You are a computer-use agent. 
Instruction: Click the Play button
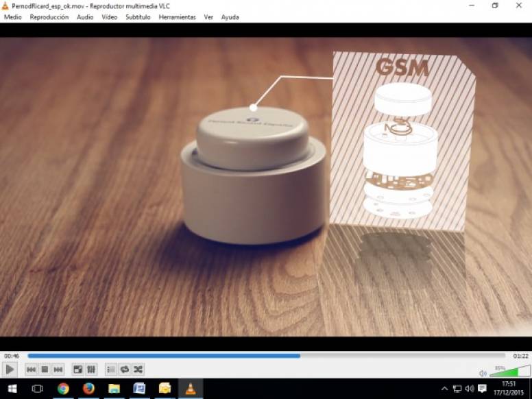10,370
